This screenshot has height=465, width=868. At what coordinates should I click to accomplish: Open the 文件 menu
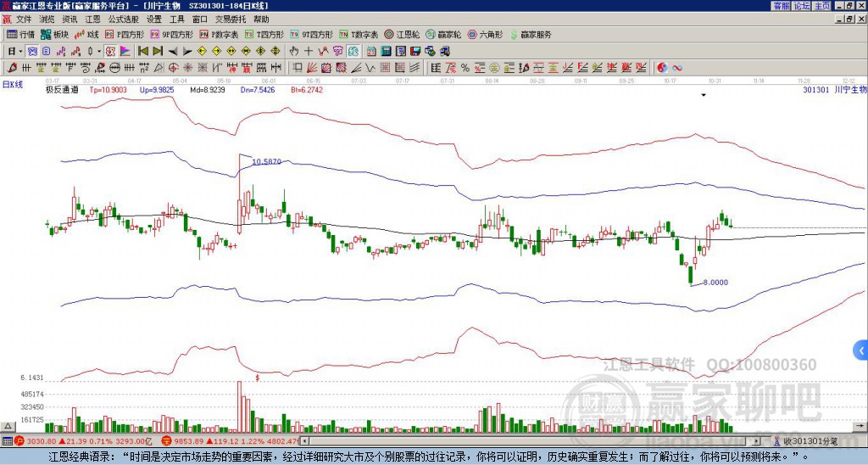tap(24, 20)
